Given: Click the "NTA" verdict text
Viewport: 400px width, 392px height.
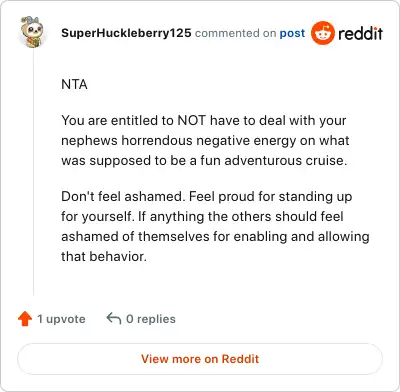Looking at the screenshot, I should coord(74,84).
